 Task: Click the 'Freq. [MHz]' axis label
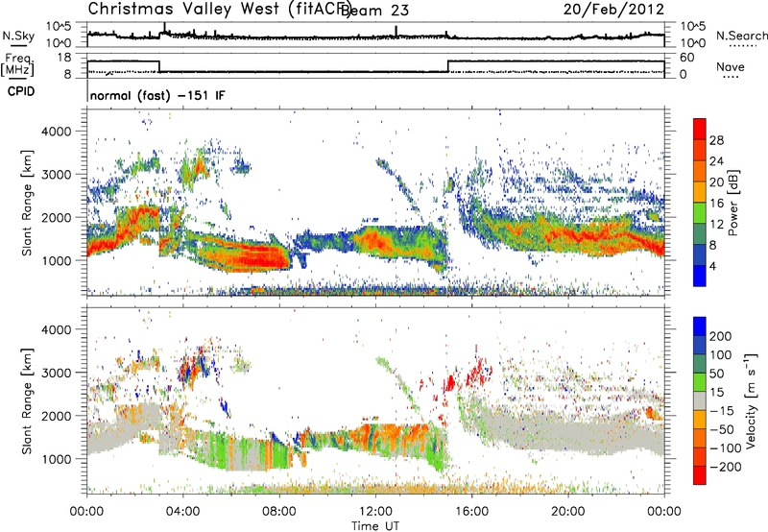[17, 64]
